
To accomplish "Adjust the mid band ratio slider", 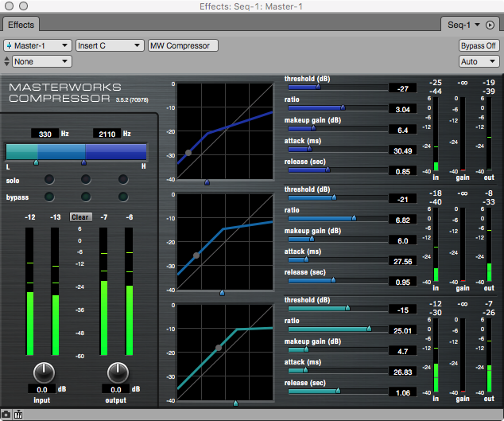I will tap(338, 219).
